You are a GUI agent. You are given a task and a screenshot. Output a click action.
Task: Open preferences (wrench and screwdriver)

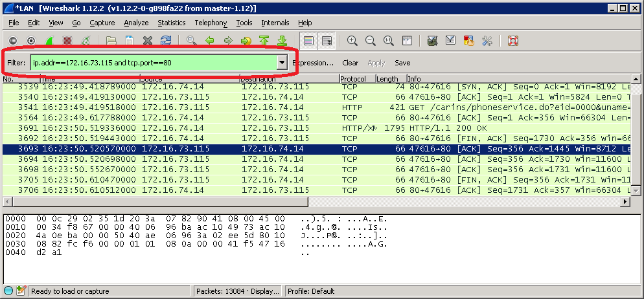(x=487, y=41)
